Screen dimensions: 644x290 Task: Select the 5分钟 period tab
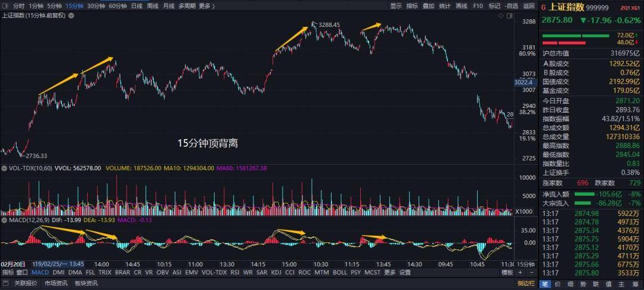click(x=55, y=6)
